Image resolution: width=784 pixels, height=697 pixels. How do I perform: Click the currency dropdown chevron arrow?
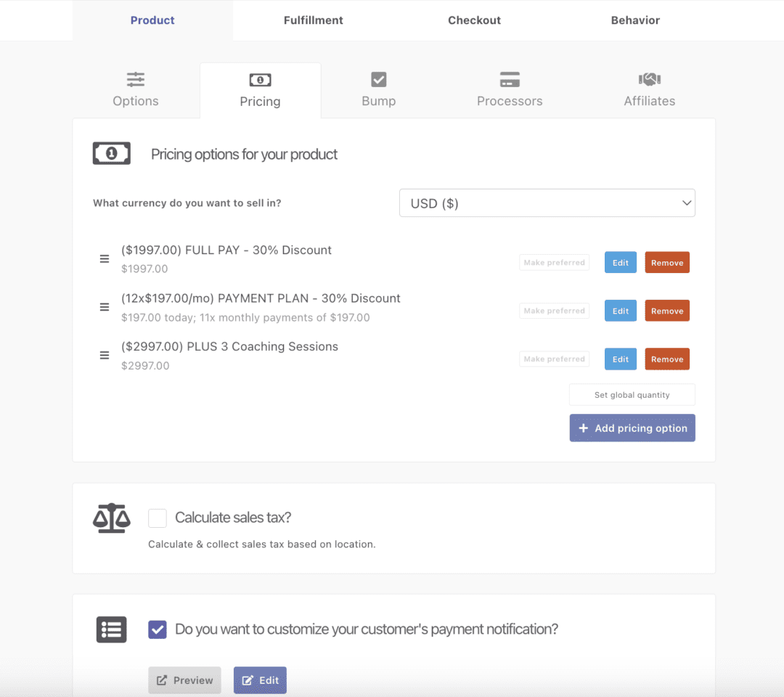(687, 203)
